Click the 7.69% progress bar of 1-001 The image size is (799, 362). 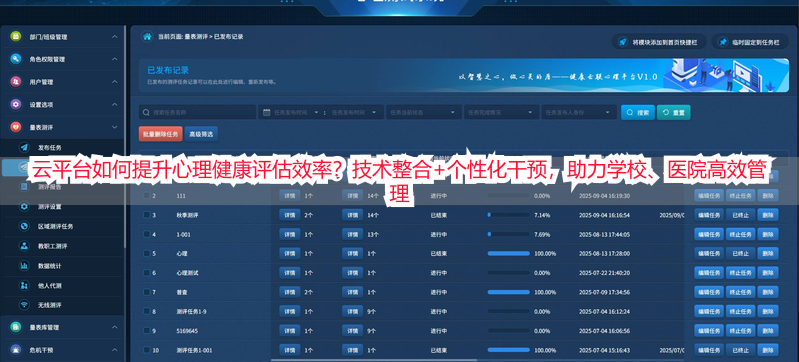point(509,234)
